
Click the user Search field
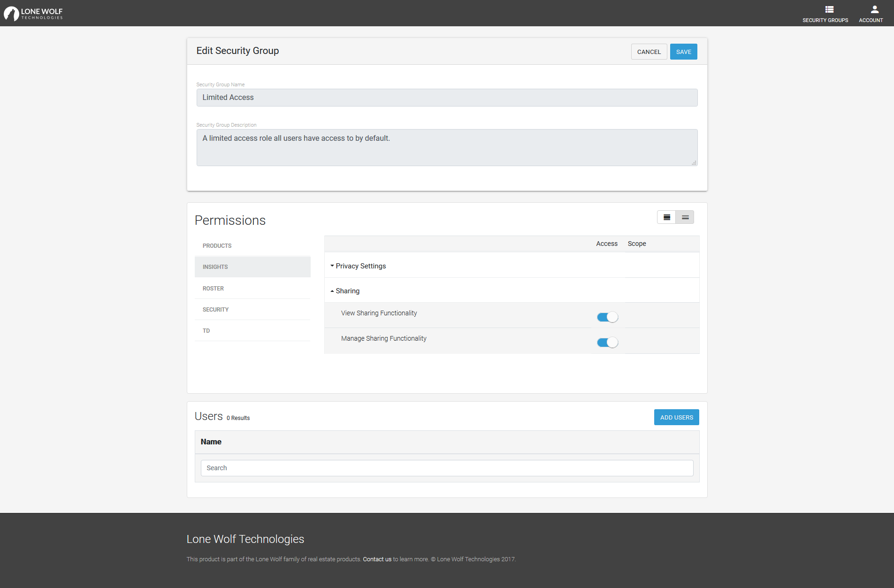tap(446, 467)
